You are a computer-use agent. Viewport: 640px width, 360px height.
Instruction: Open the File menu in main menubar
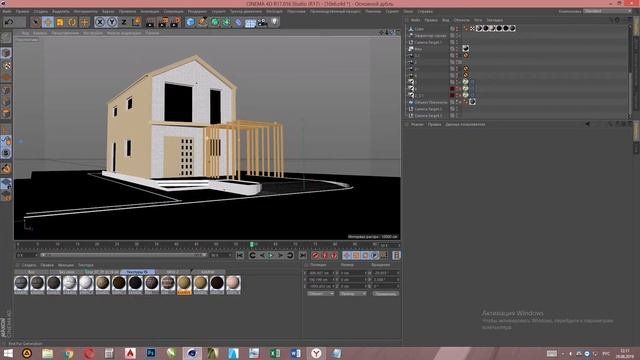pos(7,11)
